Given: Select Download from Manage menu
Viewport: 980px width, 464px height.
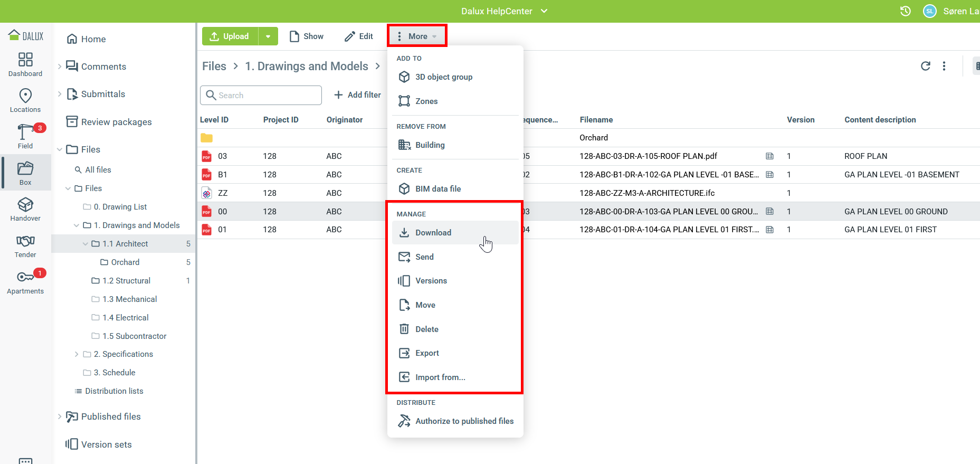Looking at the screenshot, I should (x=433, y=233).
